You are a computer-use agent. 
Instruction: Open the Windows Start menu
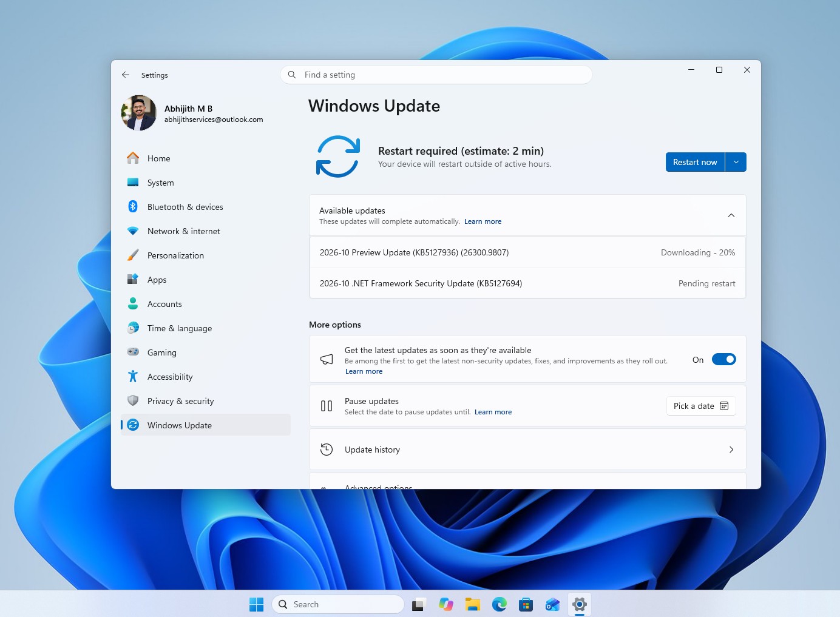click(x=256, y=604)
